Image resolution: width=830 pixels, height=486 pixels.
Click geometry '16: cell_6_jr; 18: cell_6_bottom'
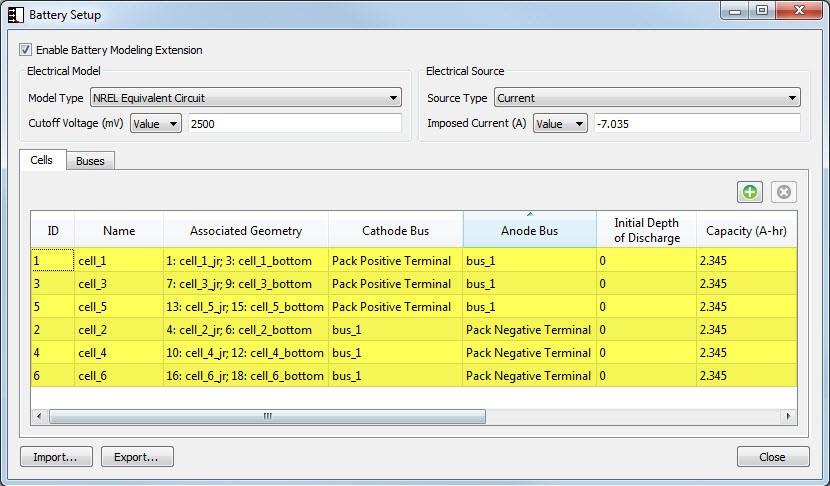[245, 376]
